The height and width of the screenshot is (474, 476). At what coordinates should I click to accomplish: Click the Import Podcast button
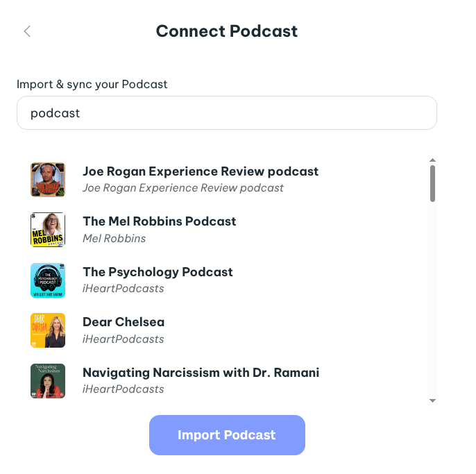pos(227,435)
